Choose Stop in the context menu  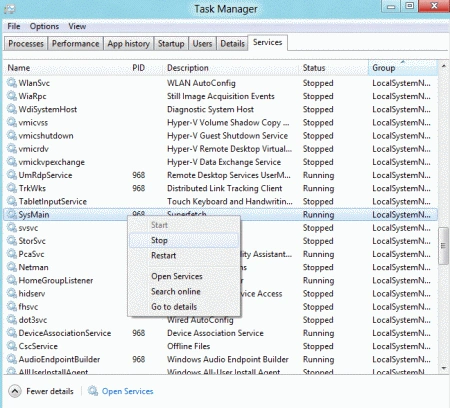pos(184,240)
